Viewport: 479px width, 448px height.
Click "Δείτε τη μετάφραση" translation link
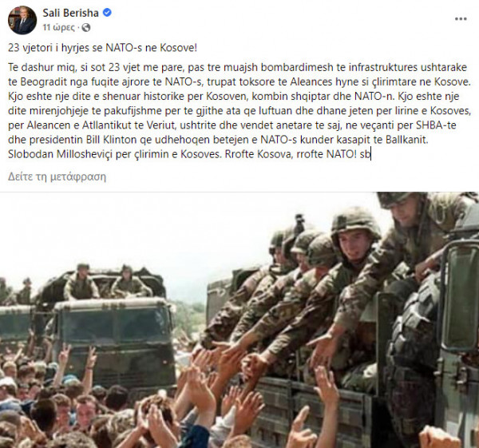(57, 176)
